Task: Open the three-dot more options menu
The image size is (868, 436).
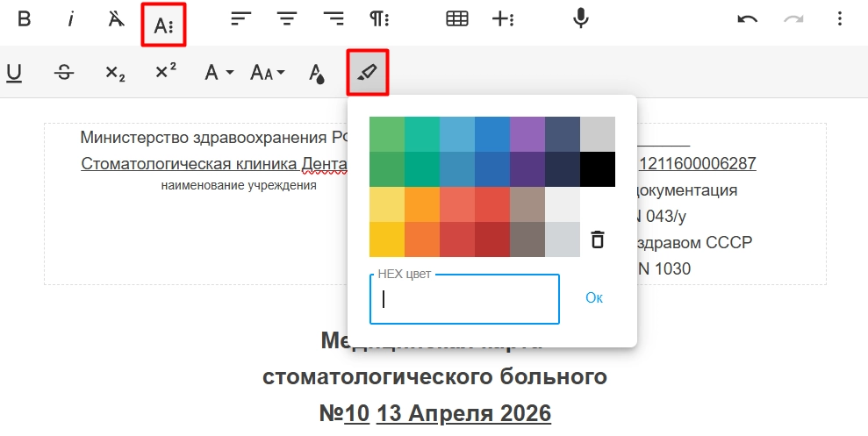Action: (840, 19)
